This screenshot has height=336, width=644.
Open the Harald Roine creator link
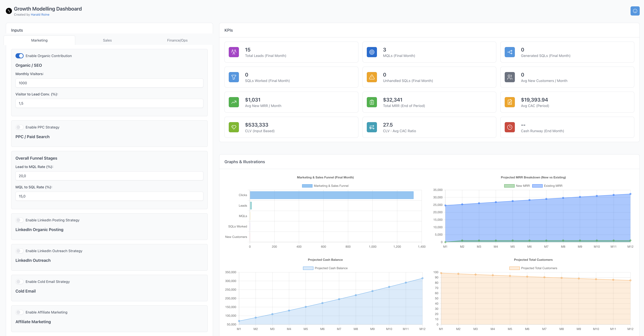coord(40,14)
